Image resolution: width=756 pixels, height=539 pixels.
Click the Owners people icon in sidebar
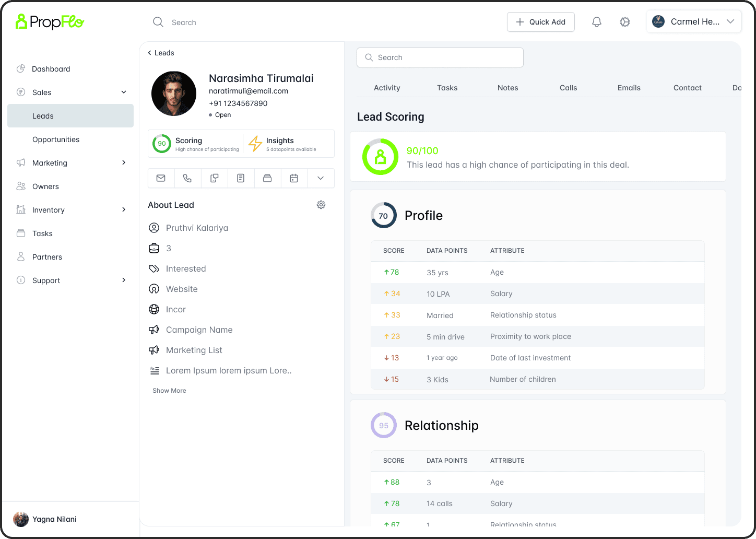point(21,186)
